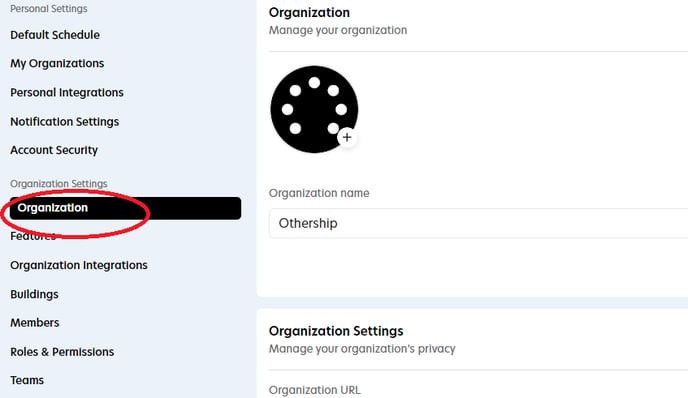Viewport: 688px width, 398px height.
Task: Click the Organization URL label
Action: (x=315, y=390)
